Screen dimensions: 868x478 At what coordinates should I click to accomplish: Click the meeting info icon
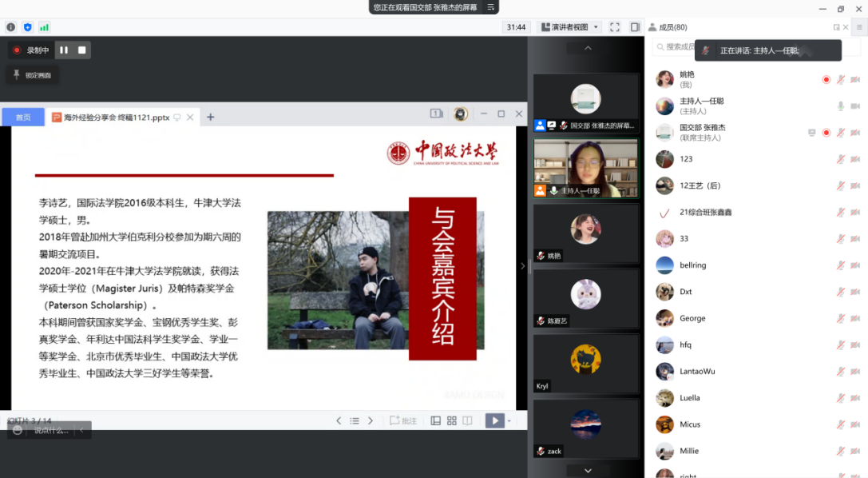[x=11, y=27]
